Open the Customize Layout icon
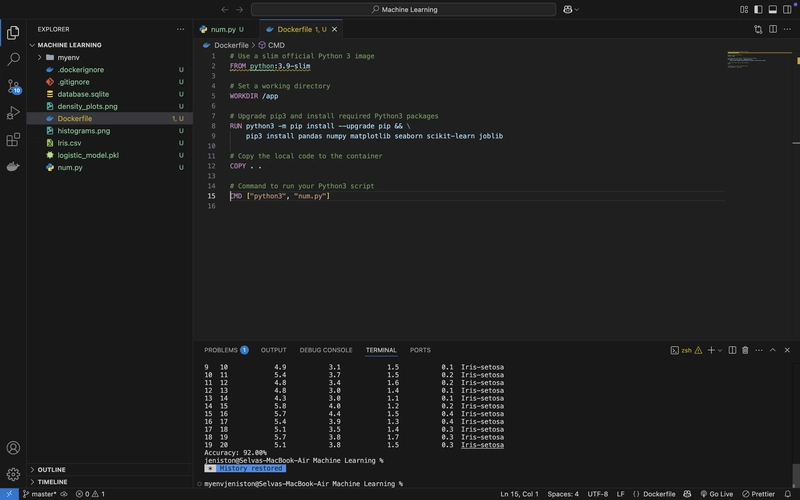 click(744, 9)
